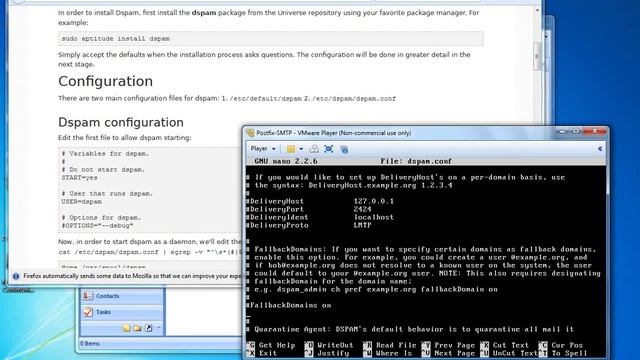Image resolution: width=640 pixels, height=360 pixels.
Task: Click 'USER=dspam' line in the code block
Action: (82, 202)
